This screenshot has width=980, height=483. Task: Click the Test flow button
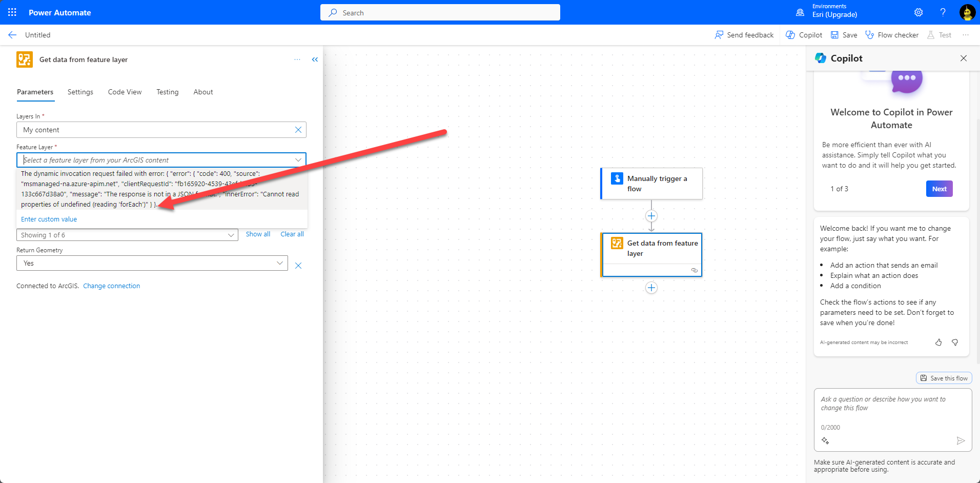(x=940, y=35)
